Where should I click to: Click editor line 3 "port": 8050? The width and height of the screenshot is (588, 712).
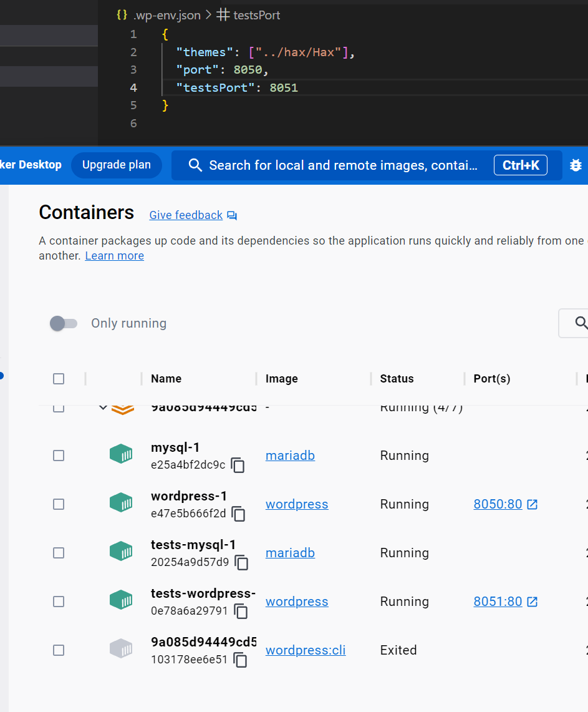click(223, 69)
